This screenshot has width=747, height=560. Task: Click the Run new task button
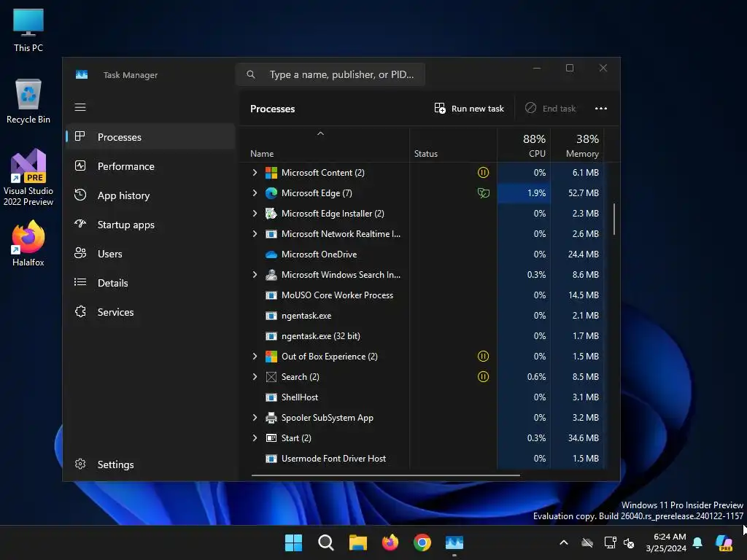pos(469,109)
